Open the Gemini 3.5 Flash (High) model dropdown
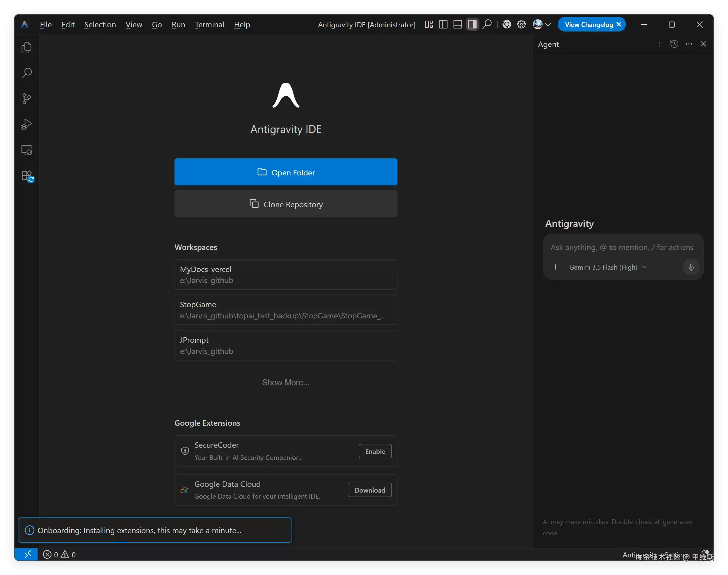Viewport: 728px width, 575px height. [608, 267]
